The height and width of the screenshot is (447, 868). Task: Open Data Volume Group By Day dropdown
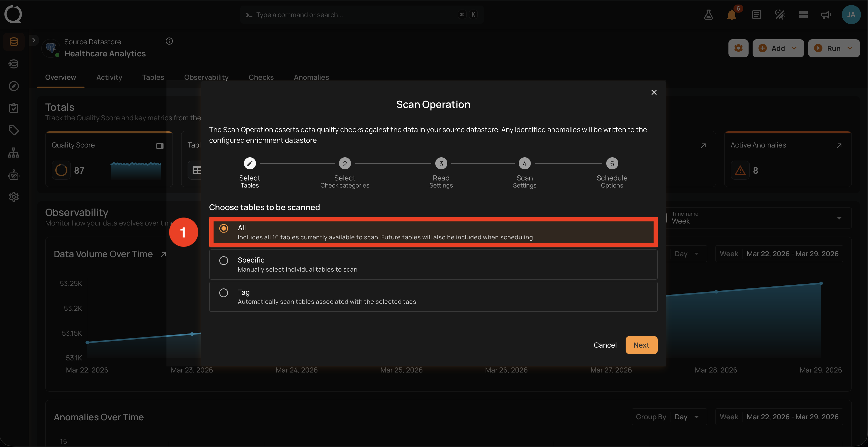point(686,254)
